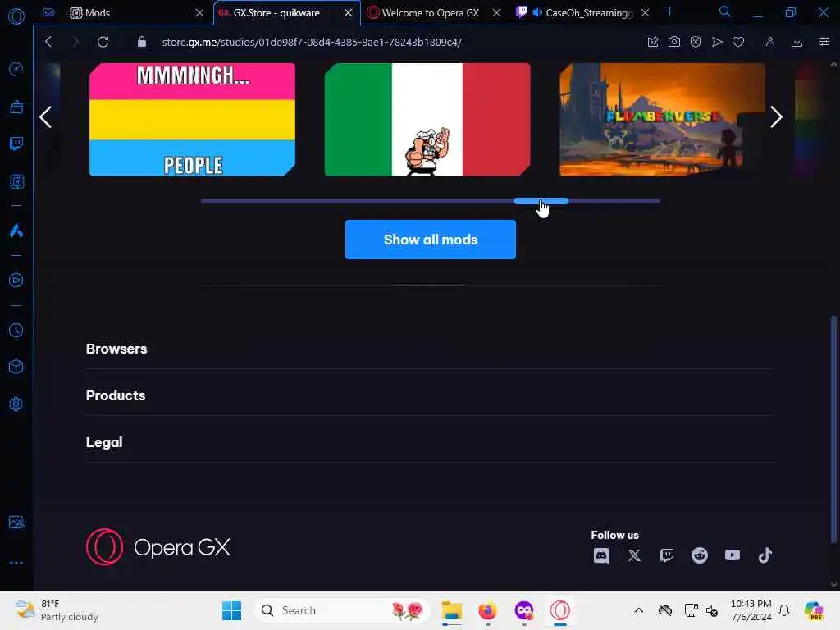This screenshot has height=630, width=840.
Task: Click the carousel scroll indicator thumb
Action: [x=541, y=201]
